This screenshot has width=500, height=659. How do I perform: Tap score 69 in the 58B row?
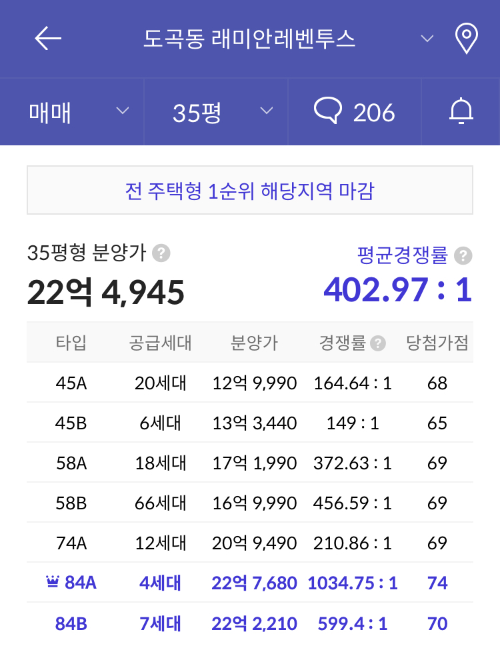click(437, 503)
